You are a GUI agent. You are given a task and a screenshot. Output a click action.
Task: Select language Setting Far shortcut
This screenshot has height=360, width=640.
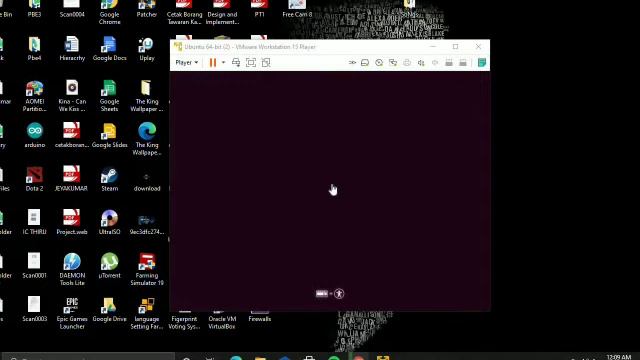click(x=147, y=313)
